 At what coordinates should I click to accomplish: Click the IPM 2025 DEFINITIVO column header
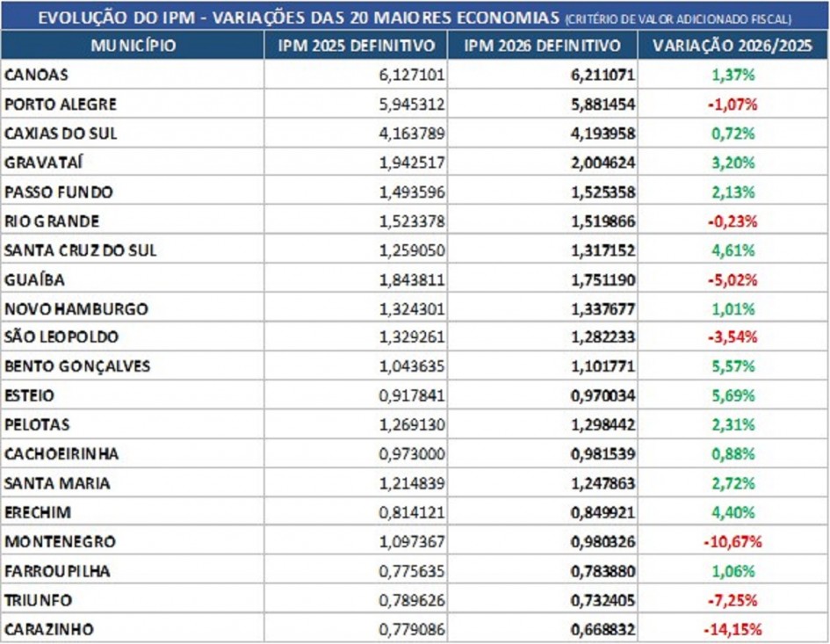coord(354,44)
